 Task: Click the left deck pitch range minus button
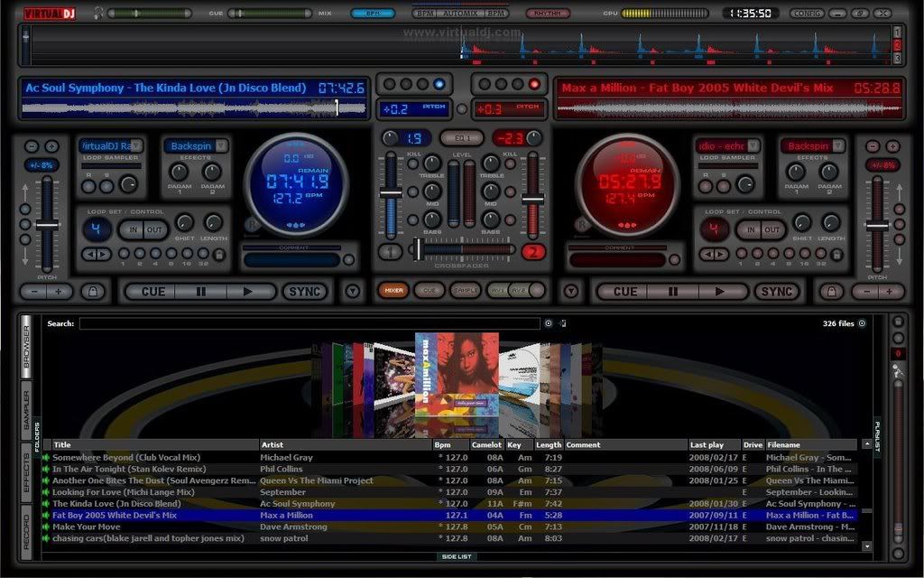click(32, 147)
